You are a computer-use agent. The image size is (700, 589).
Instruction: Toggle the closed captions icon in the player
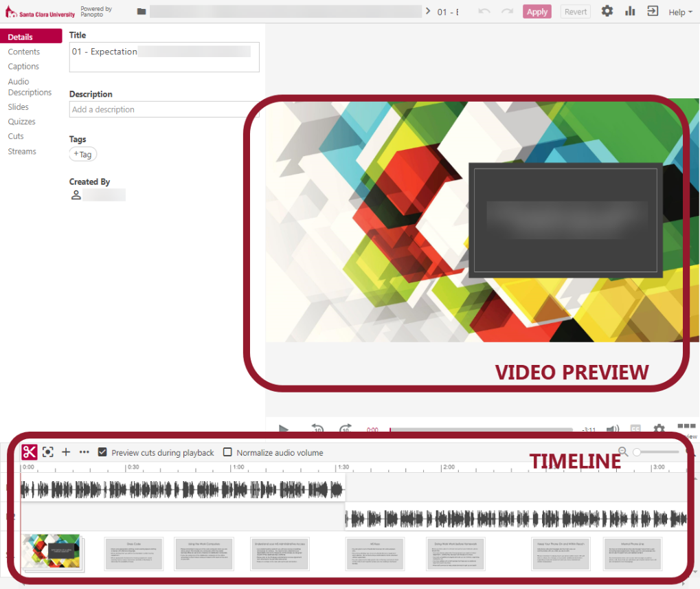click(635, 429)
